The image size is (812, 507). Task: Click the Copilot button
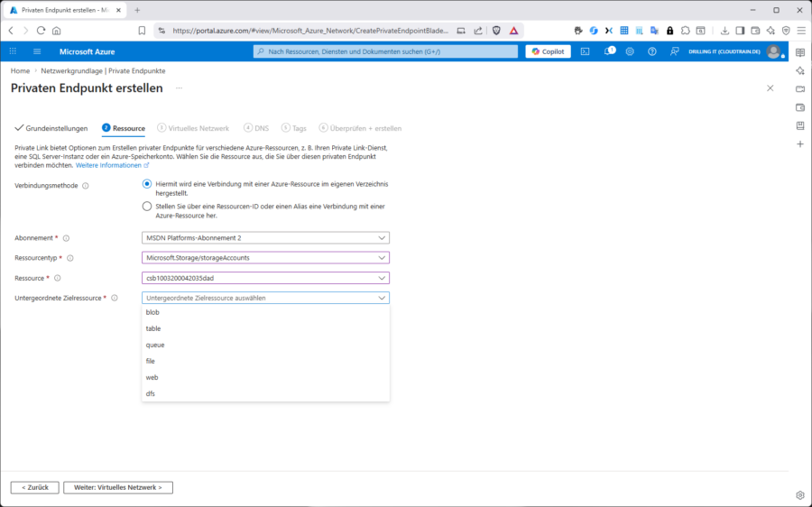(548, 51)
